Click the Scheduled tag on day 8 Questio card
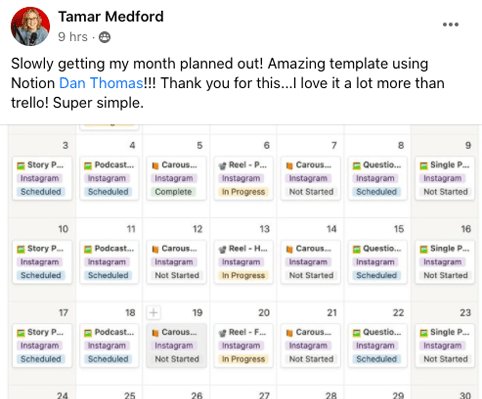The image size is (482, 399). [376, 192]
